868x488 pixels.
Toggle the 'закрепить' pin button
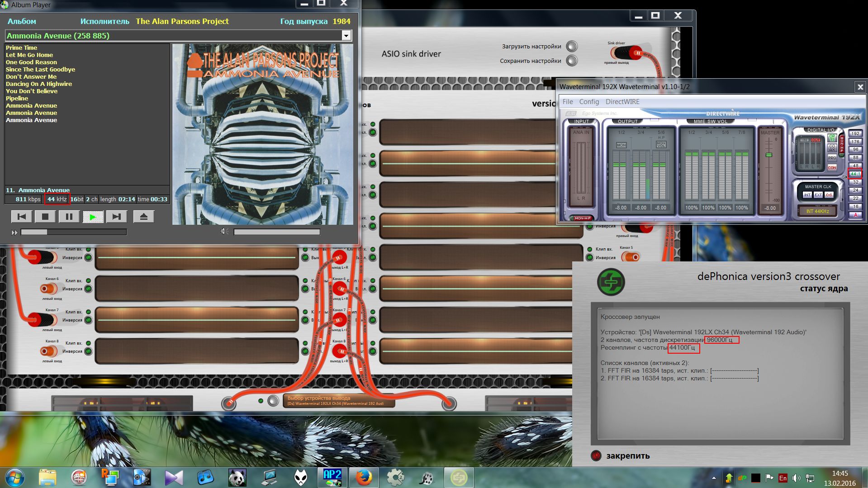click(596, 456)
